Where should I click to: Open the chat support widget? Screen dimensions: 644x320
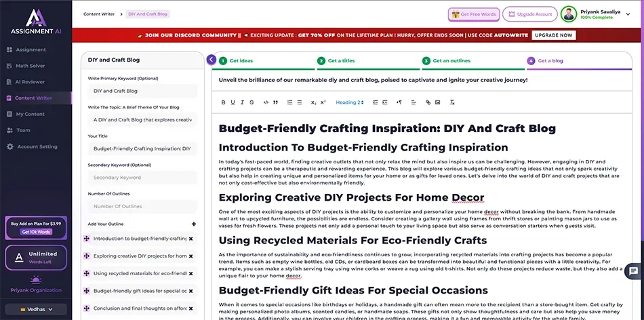633,271
